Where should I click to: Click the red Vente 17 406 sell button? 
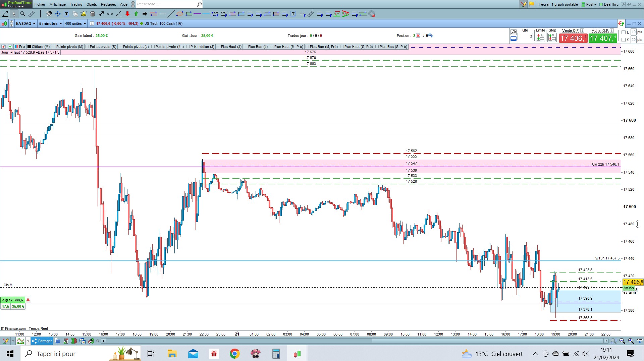click(x=573, y=38)
